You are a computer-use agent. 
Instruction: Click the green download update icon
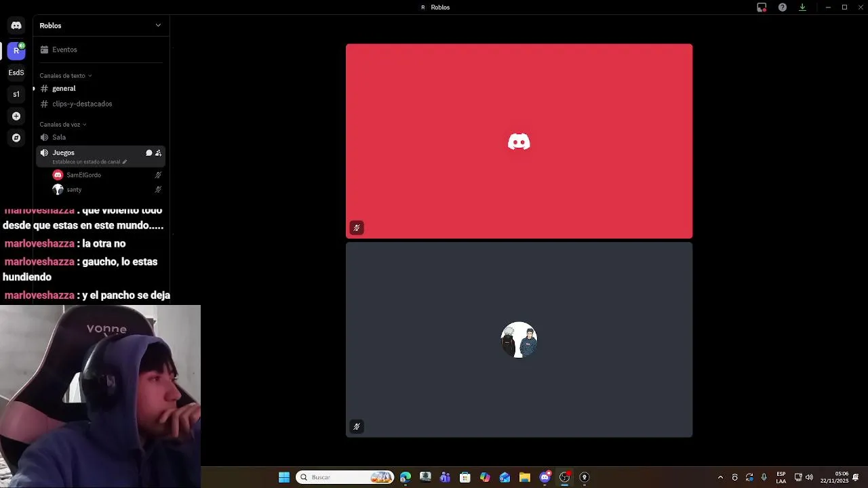tap(802, 7)
